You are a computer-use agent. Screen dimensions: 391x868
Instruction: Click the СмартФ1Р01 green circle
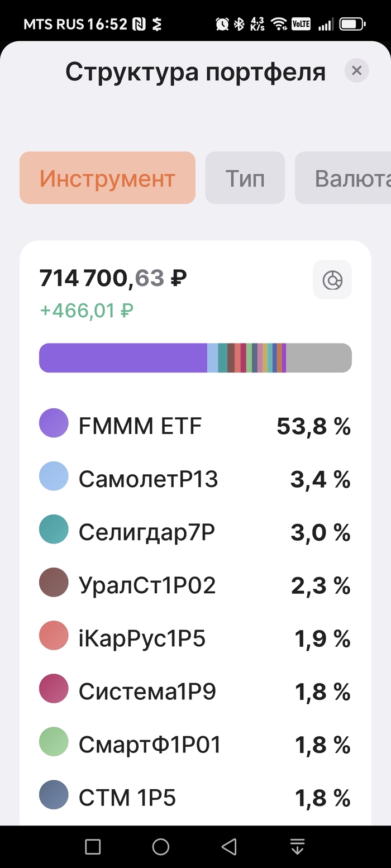pos(54,745)
